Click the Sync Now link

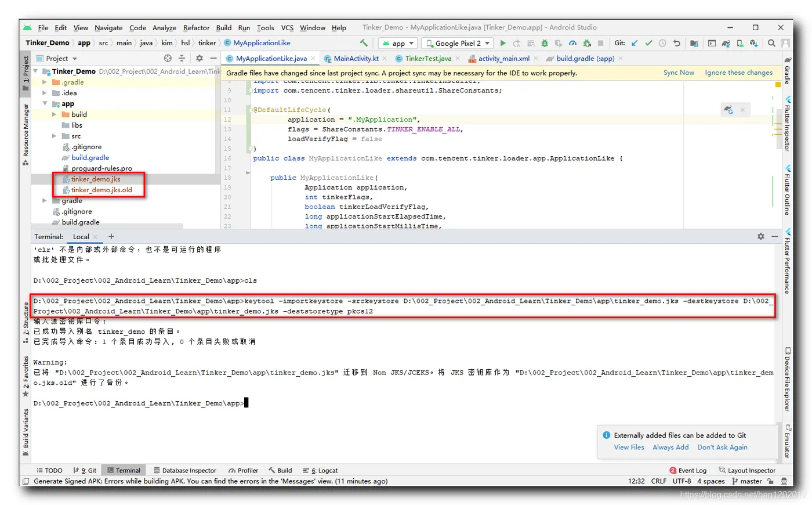tap(679, 73)
